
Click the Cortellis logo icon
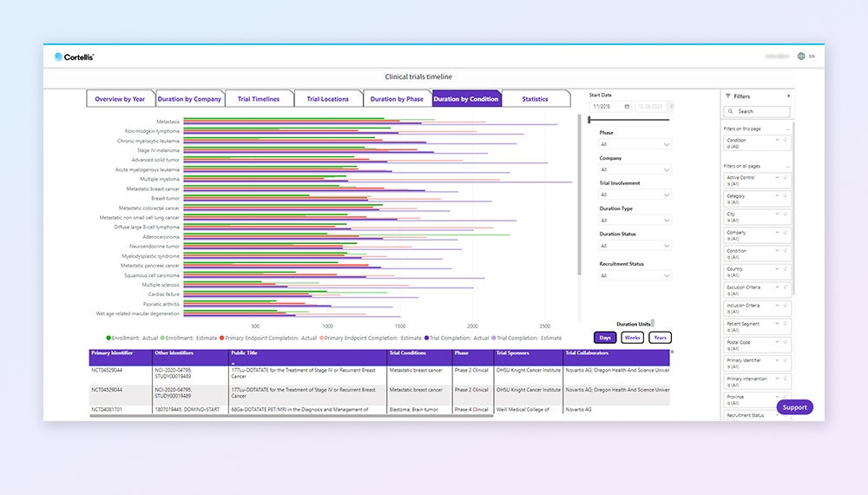coord(58,57)
